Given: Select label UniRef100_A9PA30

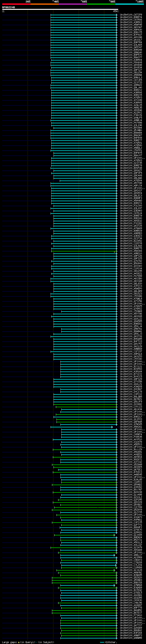Looking at the screenshot, I should point(131,30).
